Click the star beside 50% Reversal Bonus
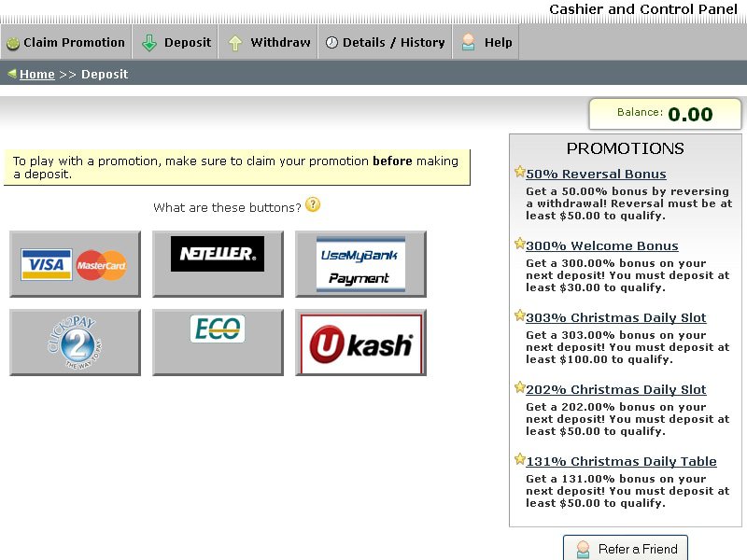This screenshot has width=747, height=560. point(520,172)
